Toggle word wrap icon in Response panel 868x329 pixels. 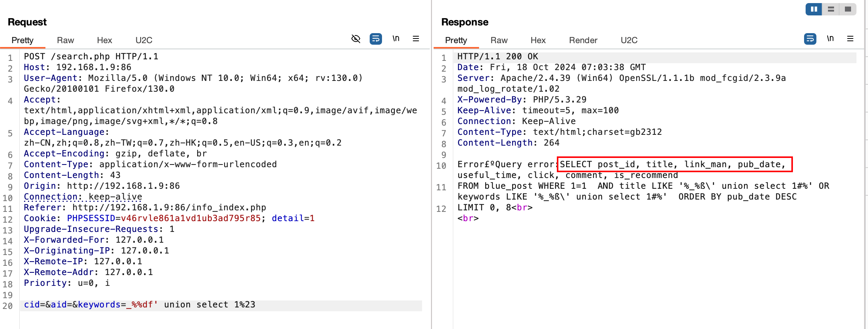coord(810,39)
